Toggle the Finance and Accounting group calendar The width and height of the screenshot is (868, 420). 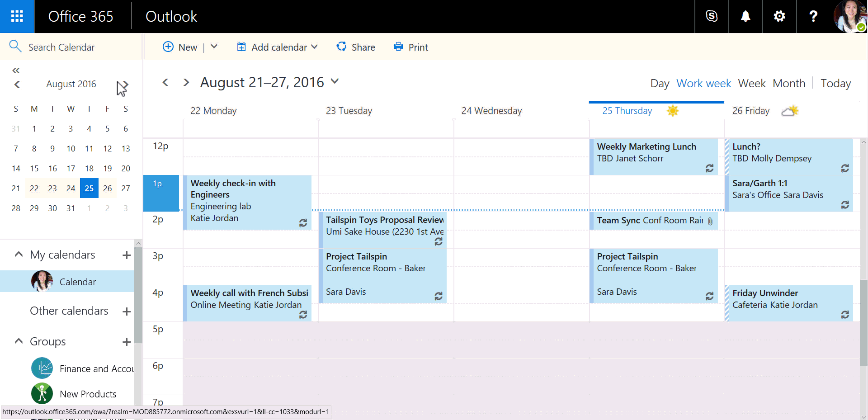pyautogui.click(x=96, y=368)
